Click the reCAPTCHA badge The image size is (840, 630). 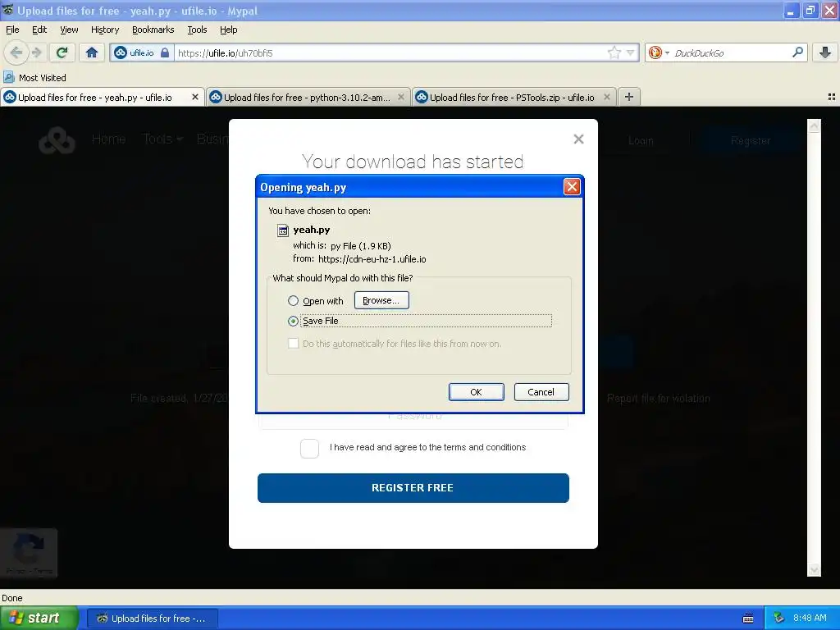(x=29, y=553)
